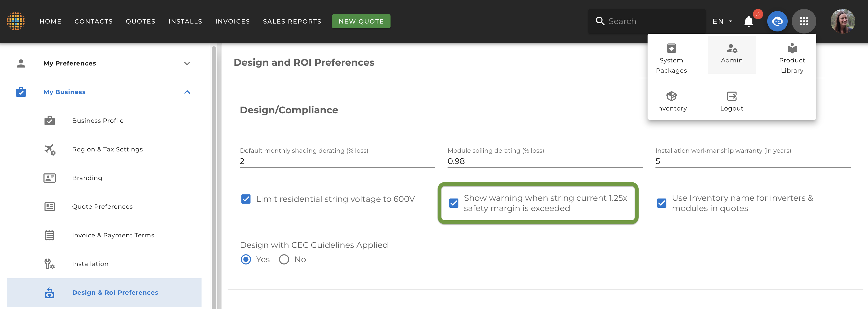Open the user profile avatar

point(842,21)
